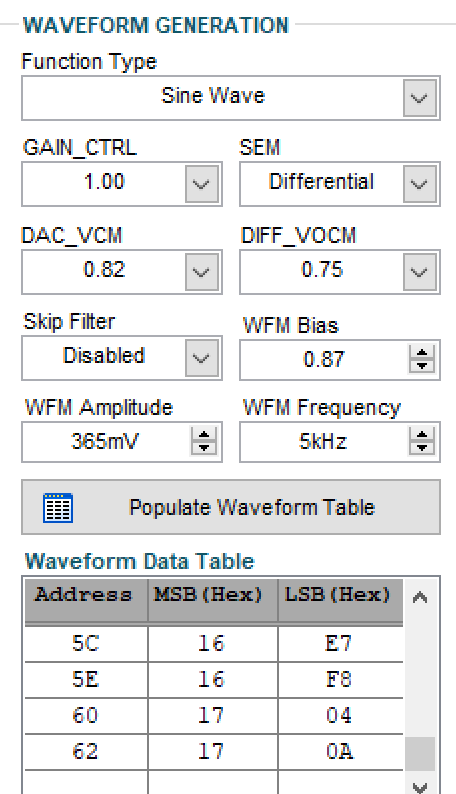Click the WFM Frequency 5kHz field

[x=323, y=442]
